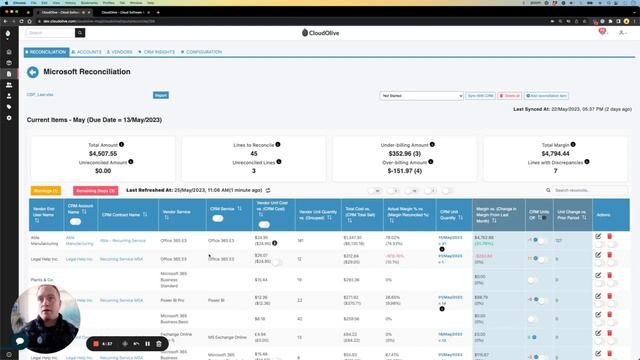Open the home icon in left sidebar
This screenshot has height=360, width=640.
tap(9, 52)
